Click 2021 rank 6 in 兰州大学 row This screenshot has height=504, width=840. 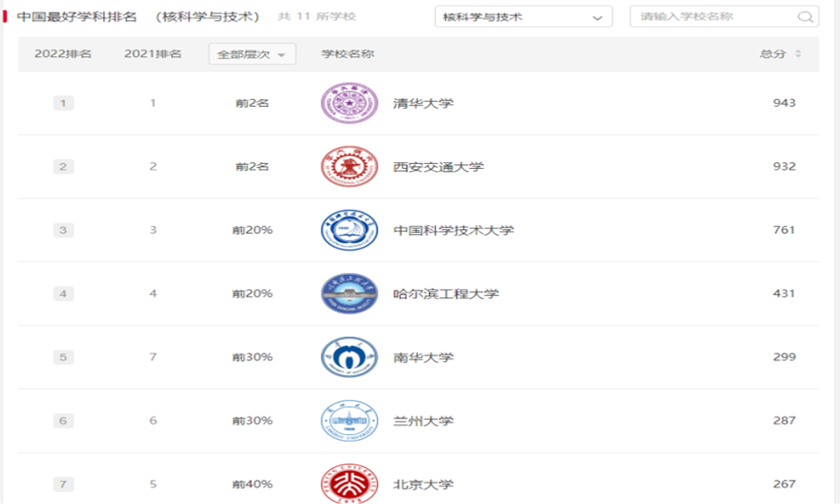coord(152,420)
